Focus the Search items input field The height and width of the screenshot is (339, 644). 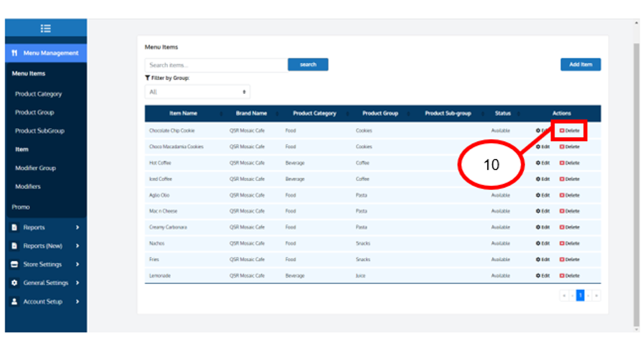(x=216, y=65)
